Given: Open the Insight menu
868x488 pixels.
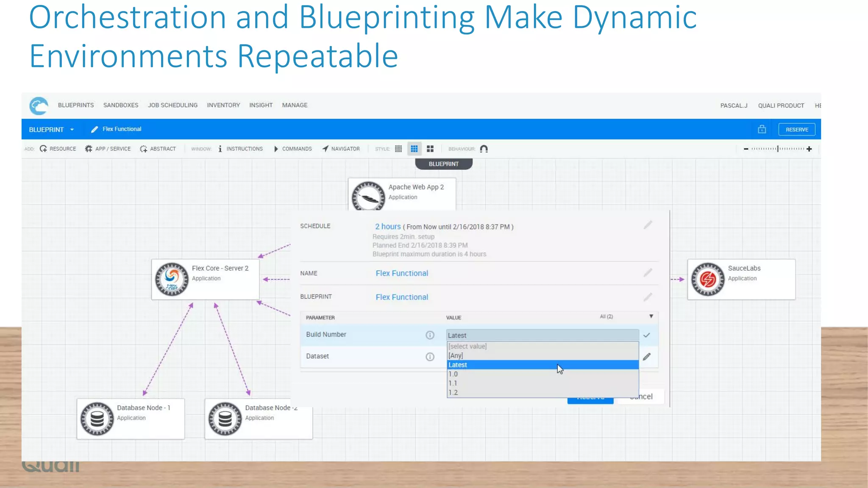Looking at the screenshot, I should click(261, 105).
